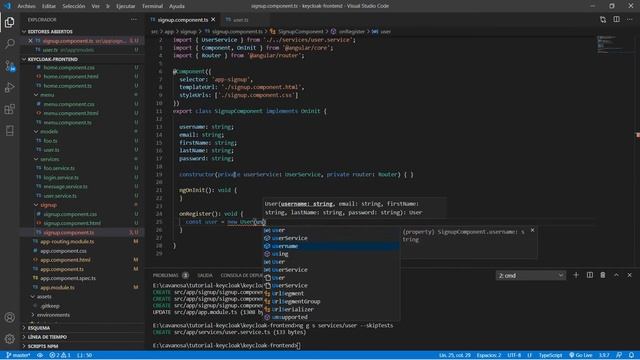Screen dimensions: 640x360
Task: Open the Terminal menu
Action: (152, 6)
